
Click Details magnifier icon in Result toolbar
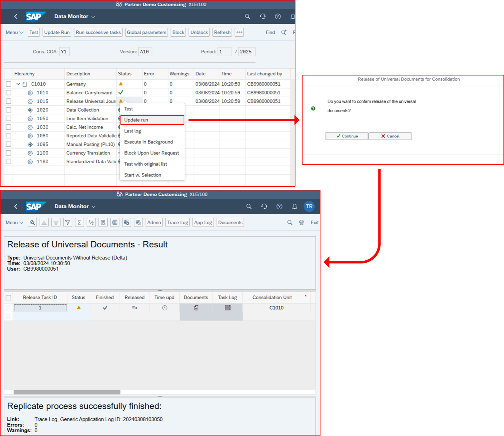point(32,222)
